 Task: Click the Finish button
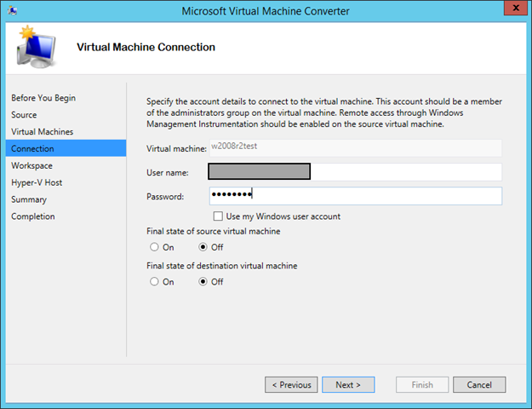(x=422, y=384)
